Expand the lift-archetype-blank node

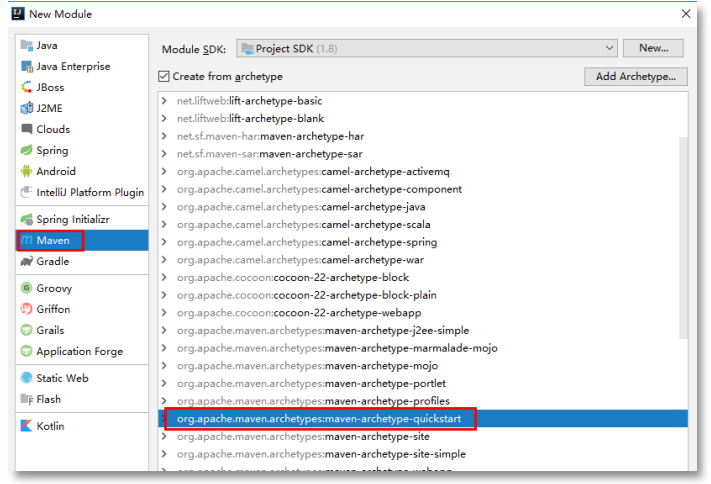(164, 118)
